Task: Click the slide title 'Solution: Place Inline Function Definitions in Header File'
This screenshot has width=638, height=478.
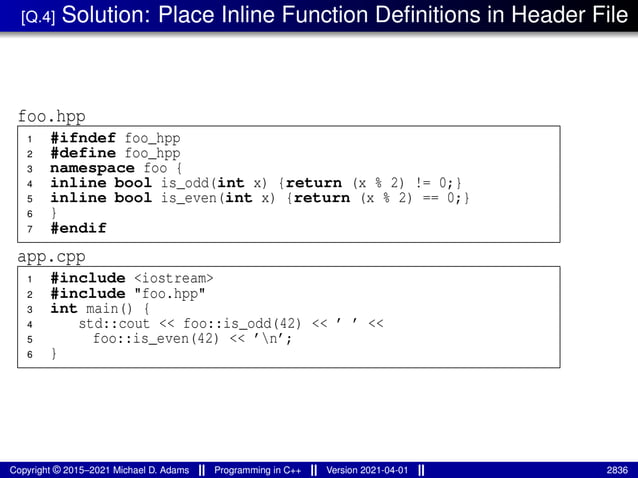Action: [x=345, y=15]
